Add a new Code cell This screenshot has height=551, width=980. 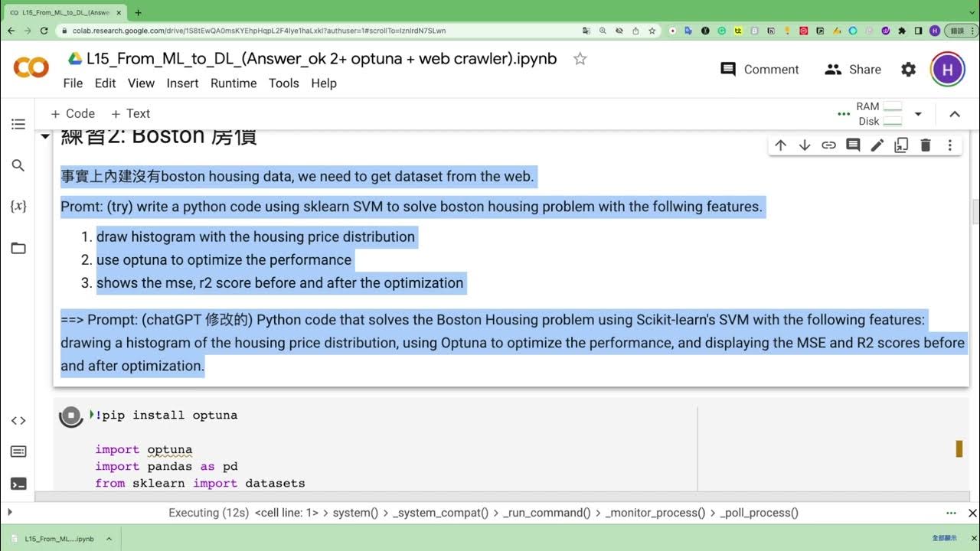73,113
